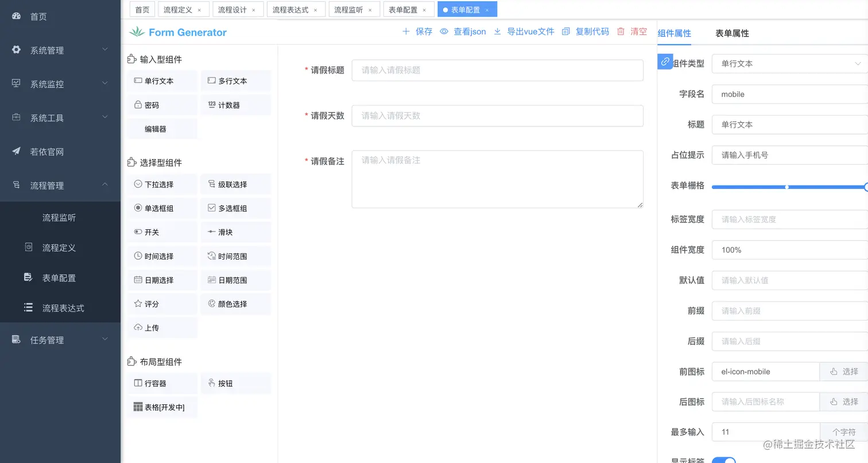Click the 占位提示 input field
This screenshot has height=463, width=868.
(x=790, y=155)
